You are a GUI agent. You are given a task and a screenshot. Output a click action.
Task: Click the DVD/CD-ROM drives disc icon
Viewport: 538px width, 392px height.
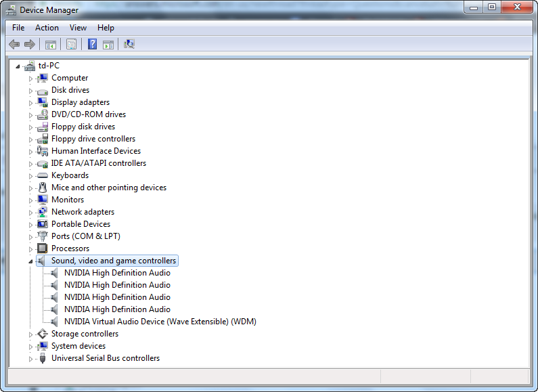point(43,114)
